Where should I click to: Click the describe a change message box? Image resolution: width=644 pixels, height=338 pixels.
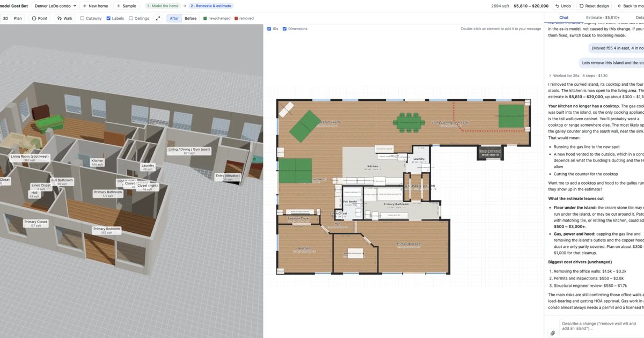602,328
